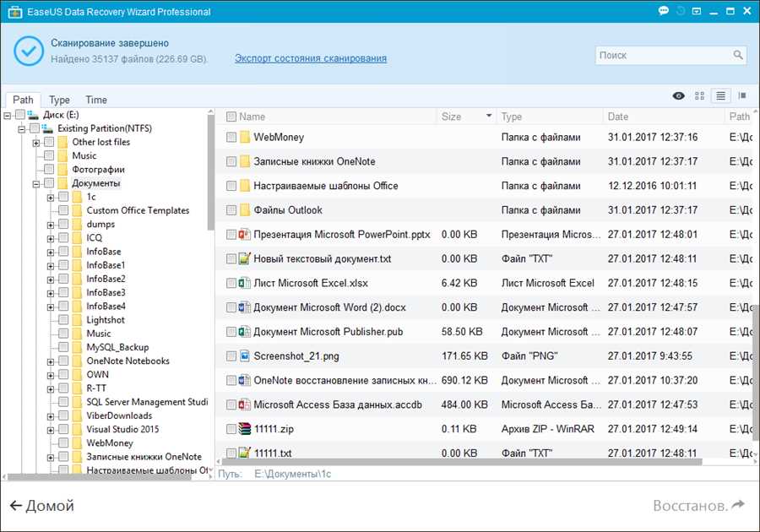Click the Диск (E:) drive icon
The image size is (760, 532).
[x=33, y=115]
